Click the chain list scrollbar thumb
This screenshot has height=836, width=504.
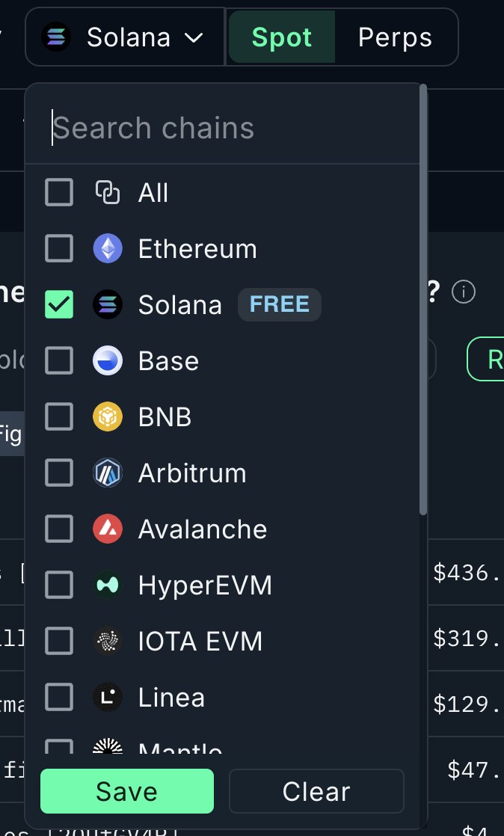[x=423, y=299]
